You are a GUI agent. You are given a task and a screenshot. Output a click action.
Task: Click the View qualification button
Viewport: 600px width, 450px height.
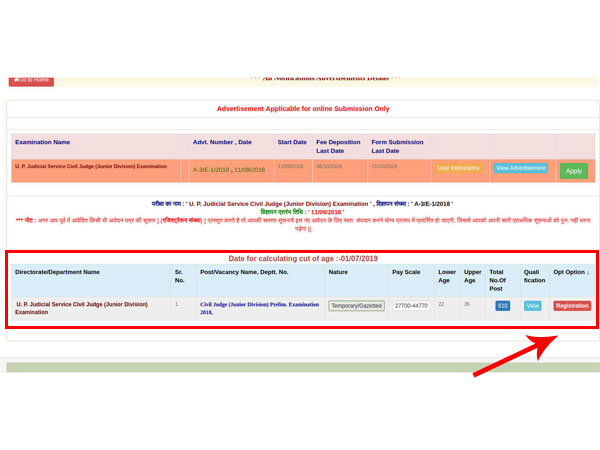tap(532, 306)
